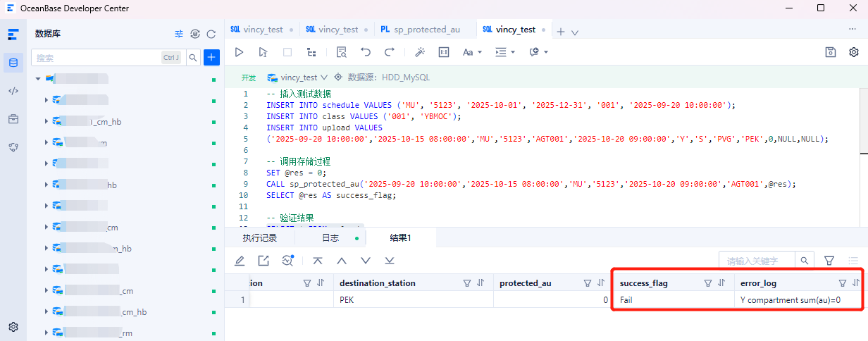Screen dimensions: 868x341
Task: Jump to the last result row
Action: pos(390,261)
